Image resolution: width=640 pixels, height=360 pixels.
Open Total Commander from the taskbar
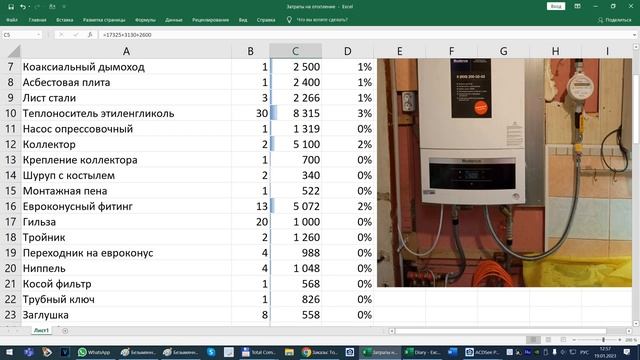[259, 352]
